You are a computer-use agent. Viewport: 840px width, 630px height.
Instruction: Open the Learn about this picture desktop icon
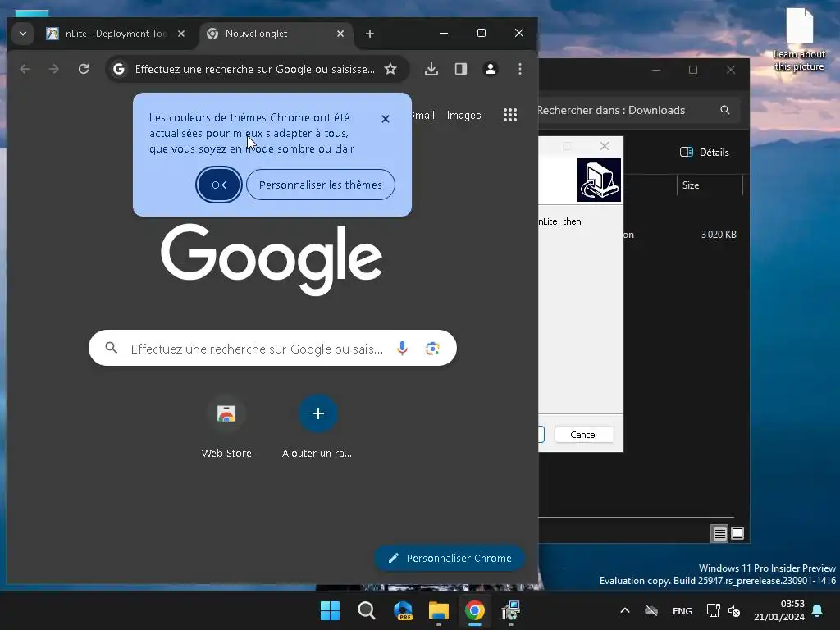[x=799, y=40]
